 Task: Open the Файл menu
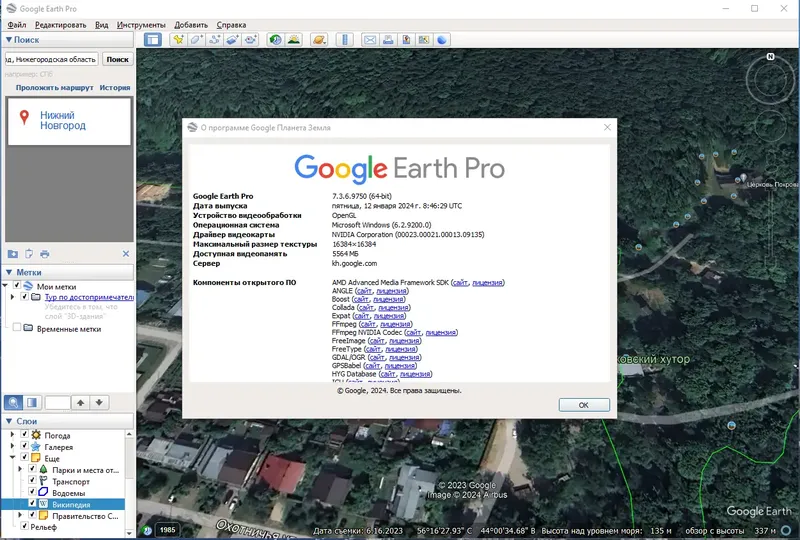pos(17,25)
